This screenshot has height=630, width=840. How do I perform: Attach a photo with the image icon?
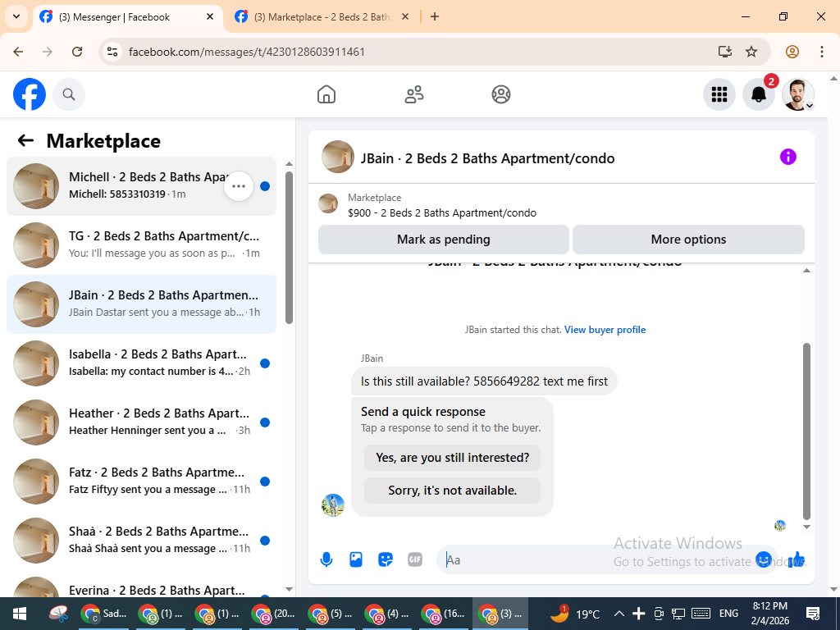coord(356,559)
